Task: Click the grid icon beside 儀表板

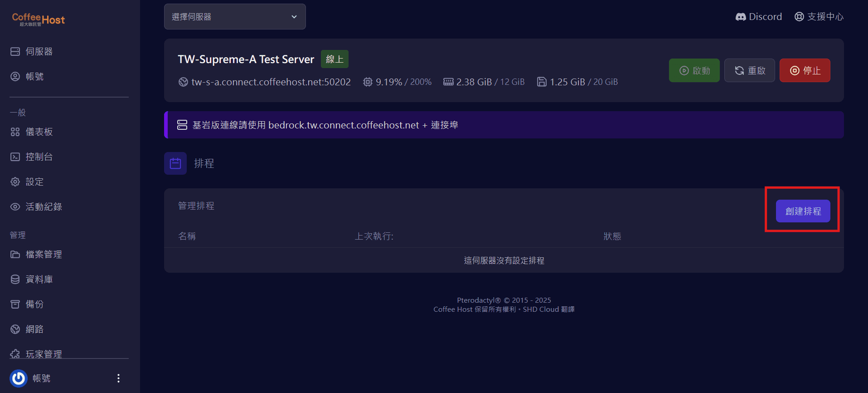Action: (15, 132)
